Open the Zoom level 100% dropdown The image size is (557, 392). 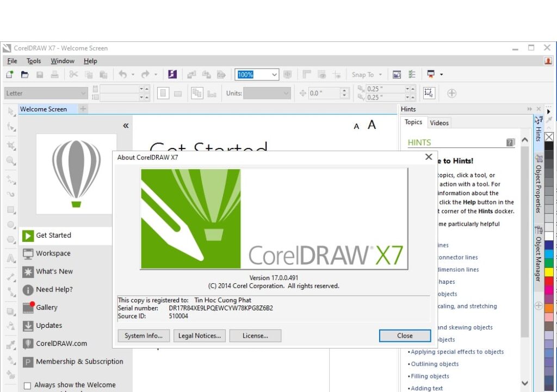[274, 74]
